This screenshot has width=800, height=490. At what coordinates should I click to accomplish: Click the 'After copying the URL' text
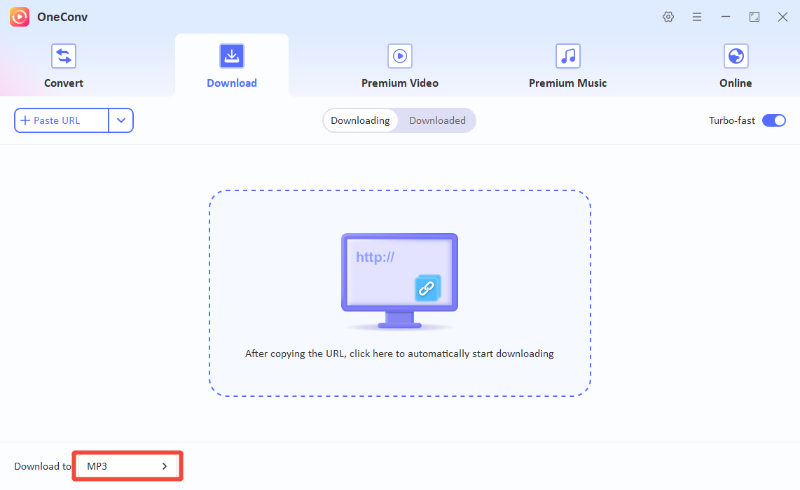pyautogui.click(x=399, y=354)
